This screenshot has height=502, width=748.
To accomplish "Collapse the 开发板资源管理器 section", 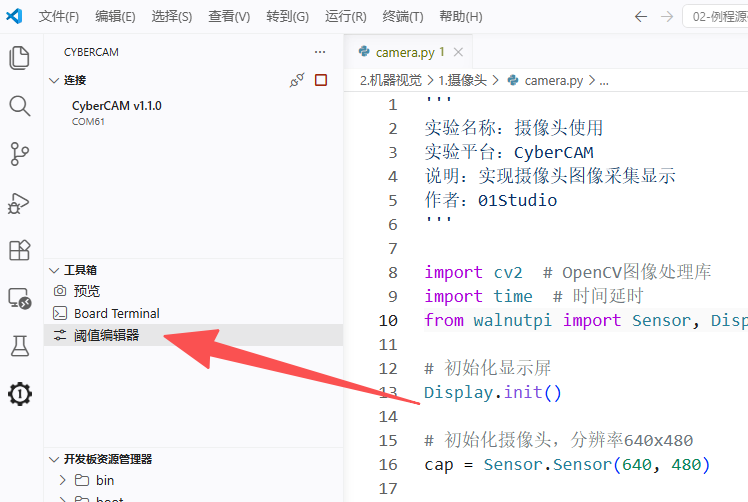I will (54, 459).
